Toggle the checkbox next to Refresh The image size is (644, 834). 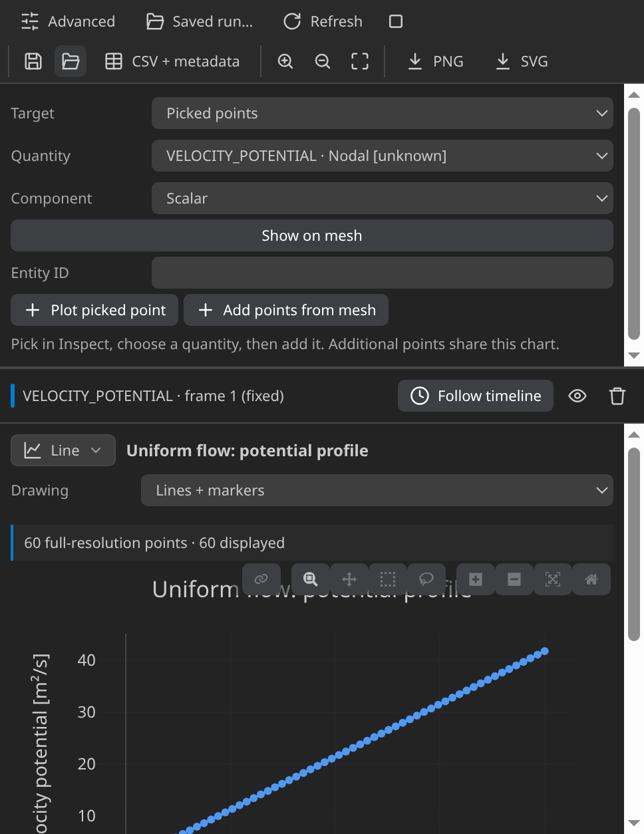coord(396,21)
